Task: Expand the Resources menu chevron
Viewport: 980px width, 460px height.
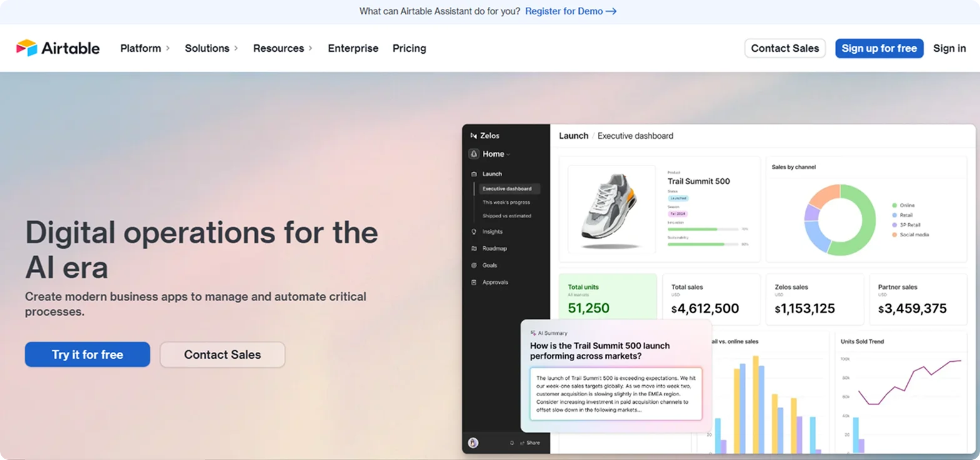Action: [310, 48]
